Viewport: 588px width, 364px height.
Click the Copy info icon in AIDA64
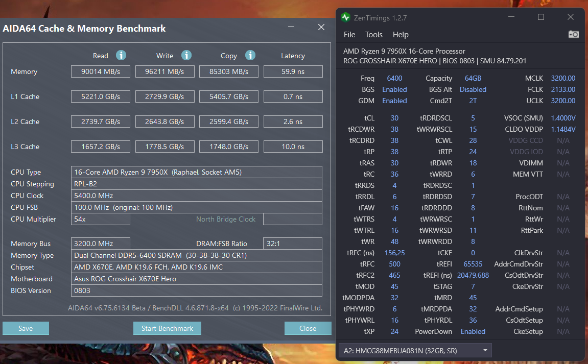(250, 55)
